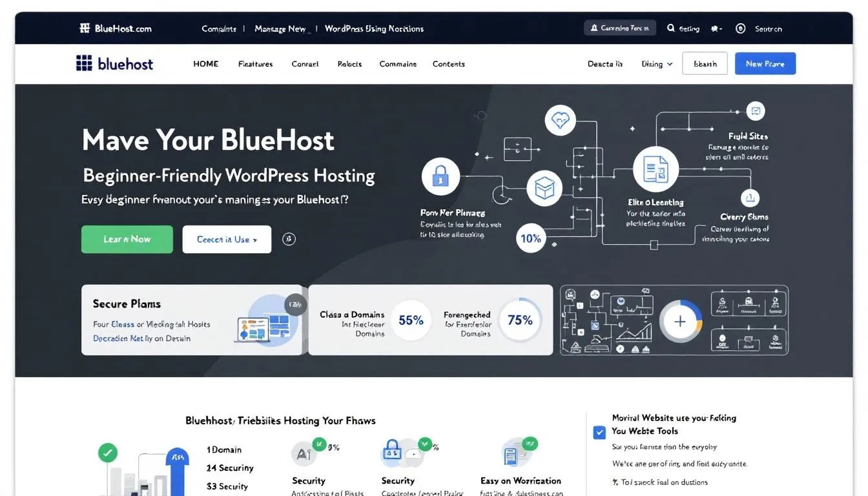This screenshot has height=496, width=868.
Task: Click the Docraden Net ily on Desaln link
Action: pos(141,338)
